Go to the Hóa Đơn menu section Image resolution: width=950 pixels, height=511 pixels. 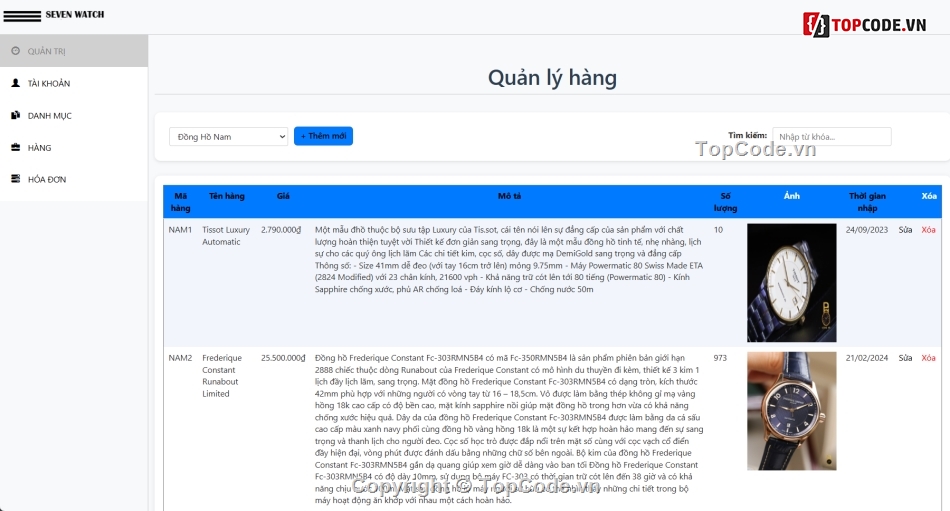click(46, 180)
